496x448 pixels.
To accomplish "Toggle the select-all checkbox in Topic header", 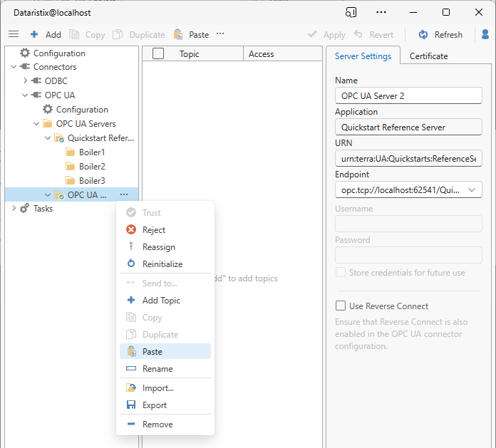I will click(158, 54).
